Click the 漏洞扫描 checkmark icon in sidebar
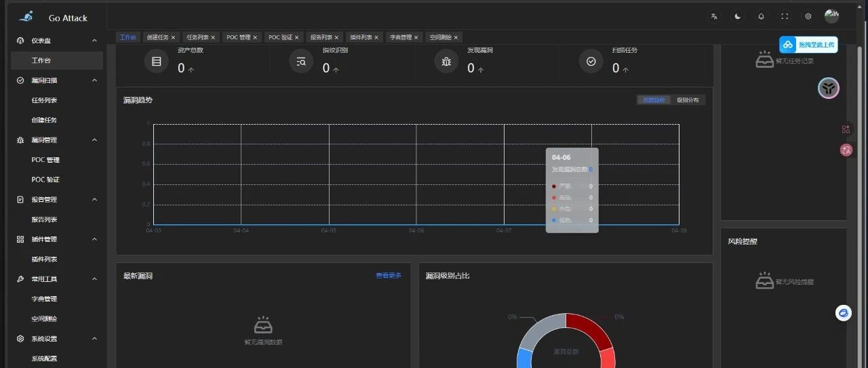Image resolution: width=868 pixels, height=368 pixels. (20, 80)
